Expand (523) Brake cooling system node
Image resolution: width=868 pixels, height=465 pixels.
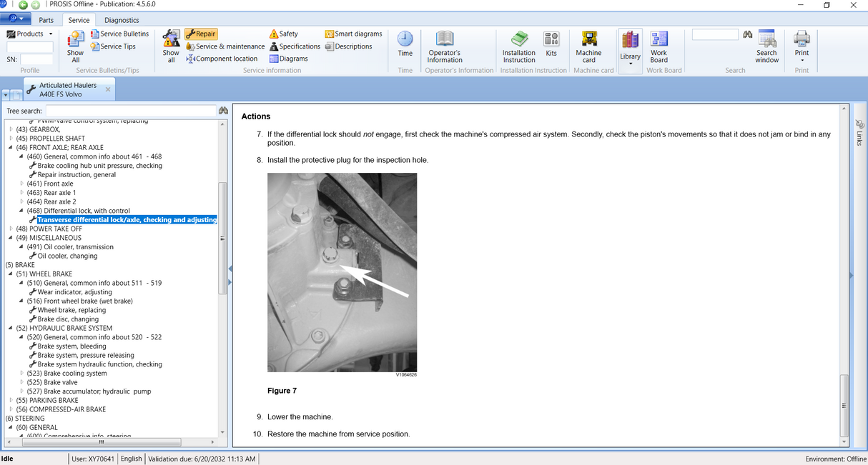22,373
